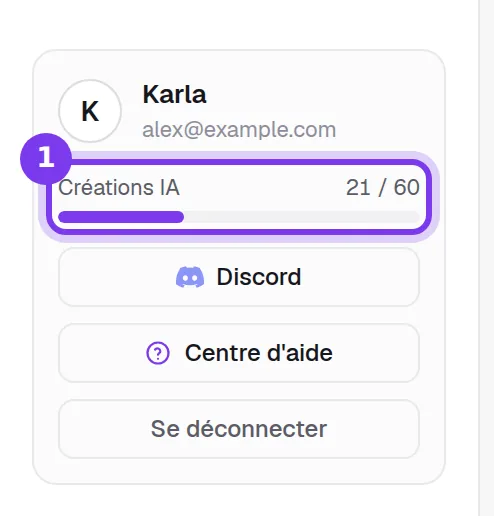Click the Discord logo icon
Viewport: 494px width, 516px height.
tap(190, 277)
